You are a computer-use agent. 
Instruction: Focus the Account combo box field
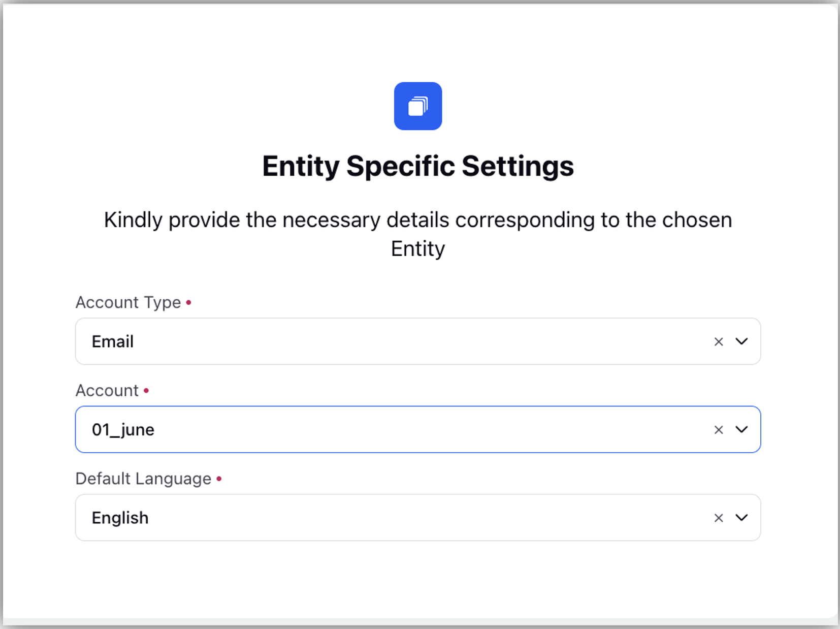(418, 429)
